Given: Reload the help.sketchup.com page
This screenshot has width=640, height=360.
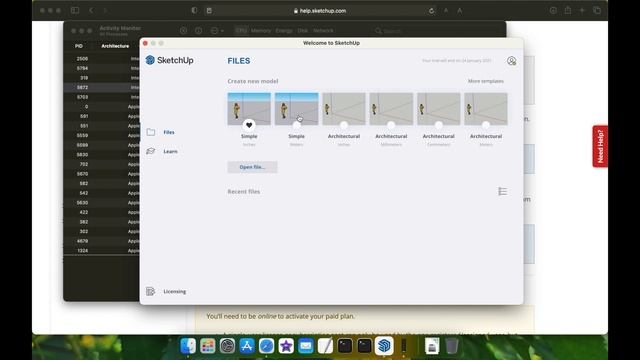Looking at the screenshot, I should point(431,11).
